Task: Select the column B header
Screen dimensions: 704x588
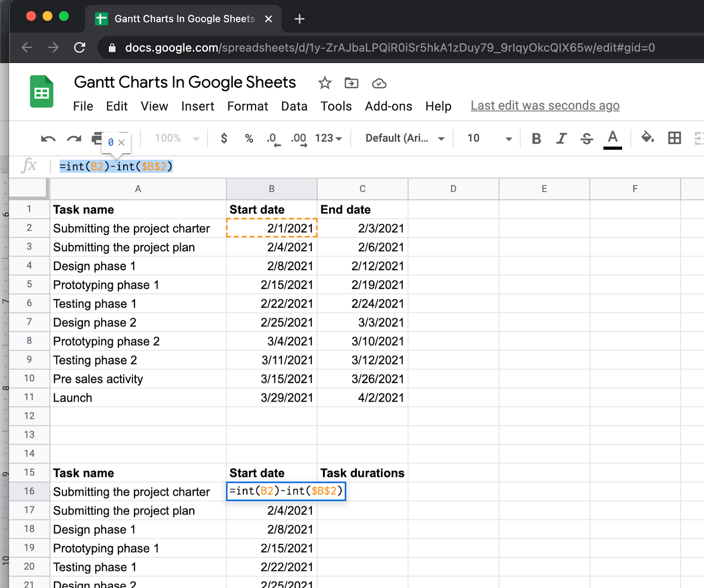Action: (x=271, y=189)
